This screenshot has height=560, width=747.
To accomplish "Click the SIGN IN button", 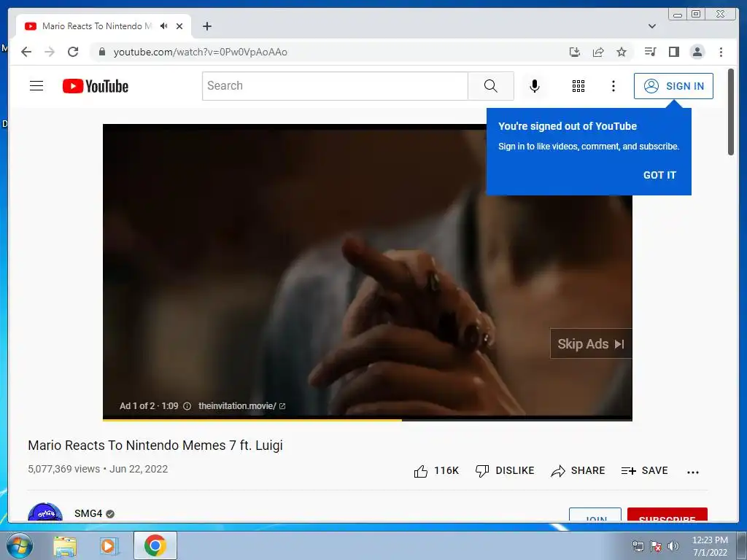I will click(673, 86).
